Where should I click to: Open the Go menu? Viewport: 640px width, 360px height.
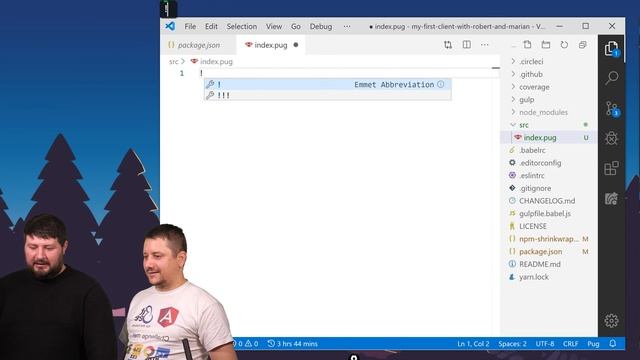pos(296,27)
